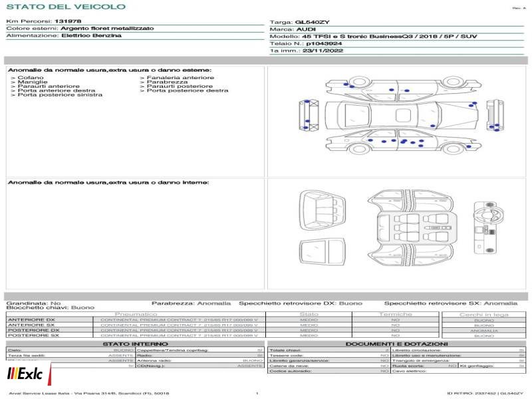Image resolution: width=532 pixels, height=399 pixels.
Task: Click the Pneumatico column header
Action: [136, 314]
